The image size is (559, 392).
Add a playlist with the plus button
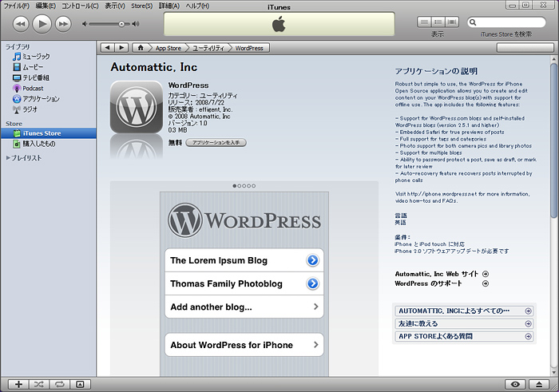pyautogui.click(x=18, y=384)
